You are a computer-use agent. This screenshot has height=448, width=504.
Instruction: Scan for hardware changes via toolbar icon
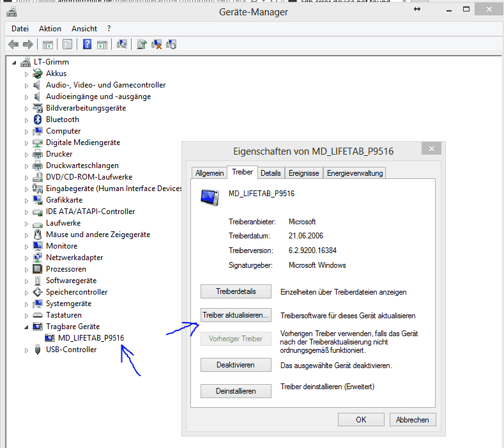coord(122,44)
